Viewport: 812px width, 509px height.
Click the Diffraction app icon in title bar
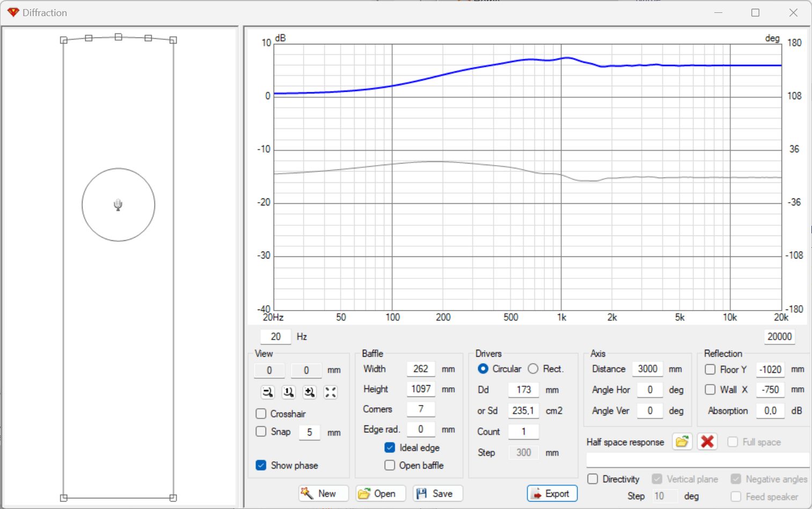(13, 12)
